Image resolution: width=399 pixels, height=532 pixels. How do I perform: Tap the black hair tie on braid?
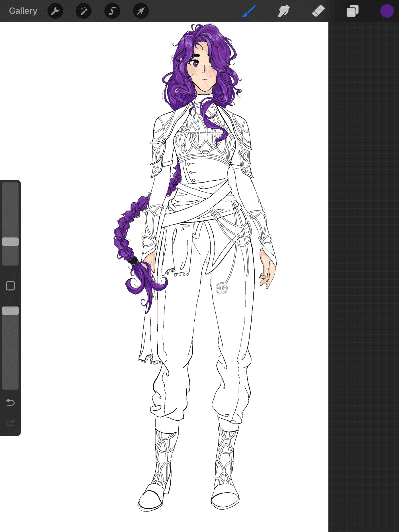point(133,260)
